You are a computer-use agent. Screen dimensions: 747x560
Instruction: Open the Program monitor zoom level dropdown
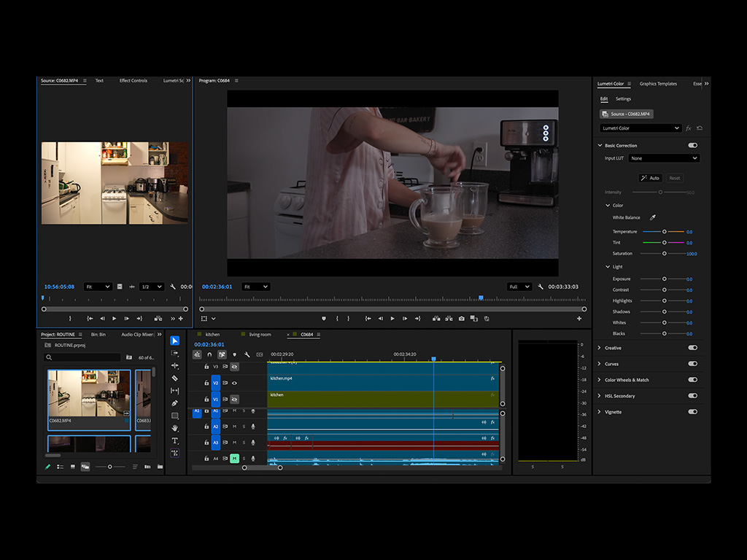click(256, 287)
